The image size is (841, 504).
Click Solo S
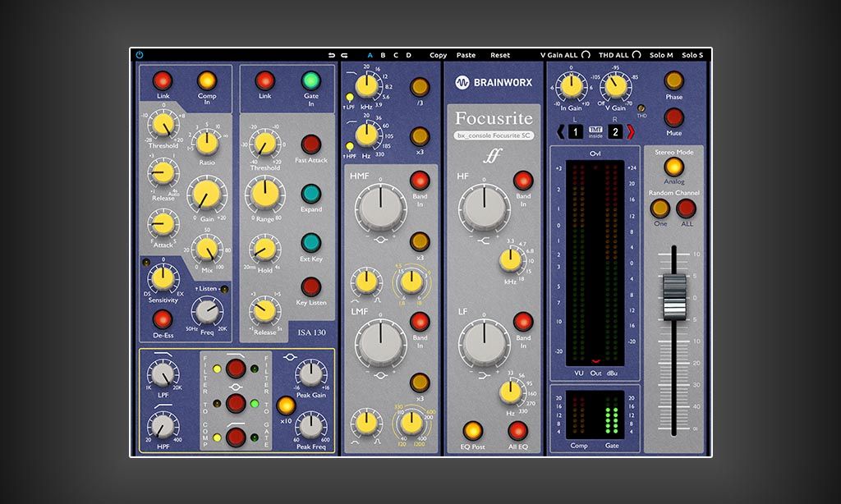click(692, 55)
